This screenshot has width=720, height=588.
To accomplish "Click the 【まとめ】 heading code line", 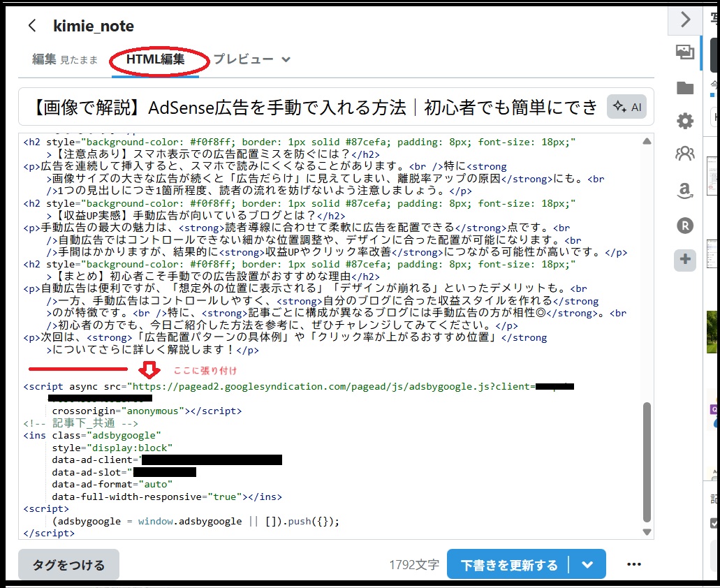I will click(213, 277).
